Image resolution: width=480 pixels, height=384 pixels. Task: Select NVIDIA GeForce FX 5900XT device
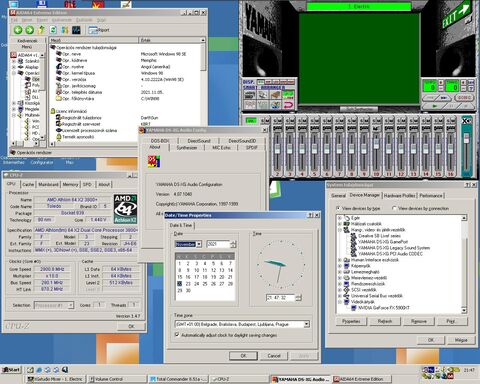383,308
